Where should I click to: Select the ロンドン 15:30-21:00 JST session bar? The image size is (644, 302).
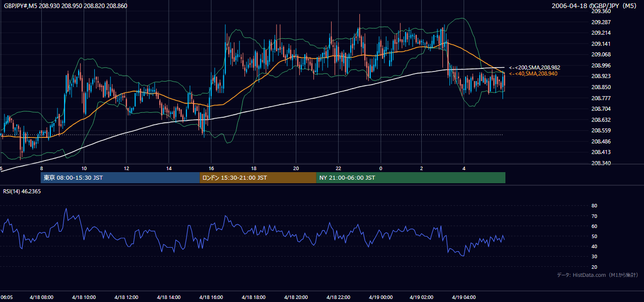[x=258, y=178]
